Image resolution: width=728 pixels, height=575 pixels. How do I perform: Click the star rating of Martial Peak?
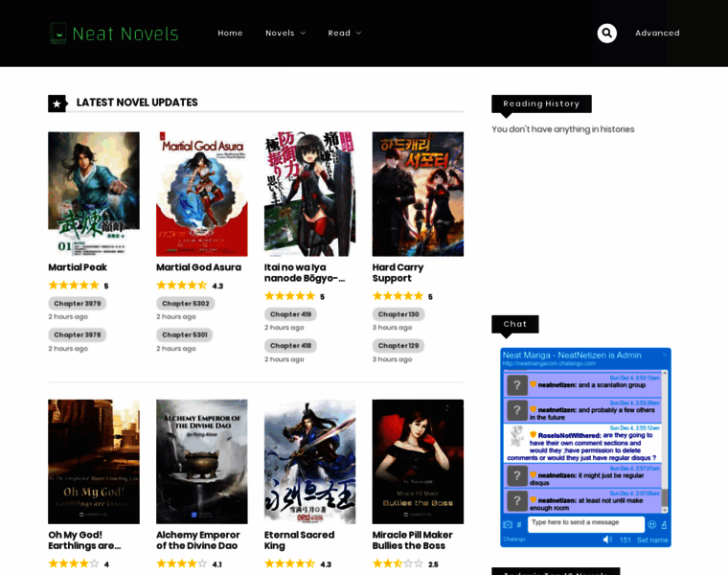74,286
